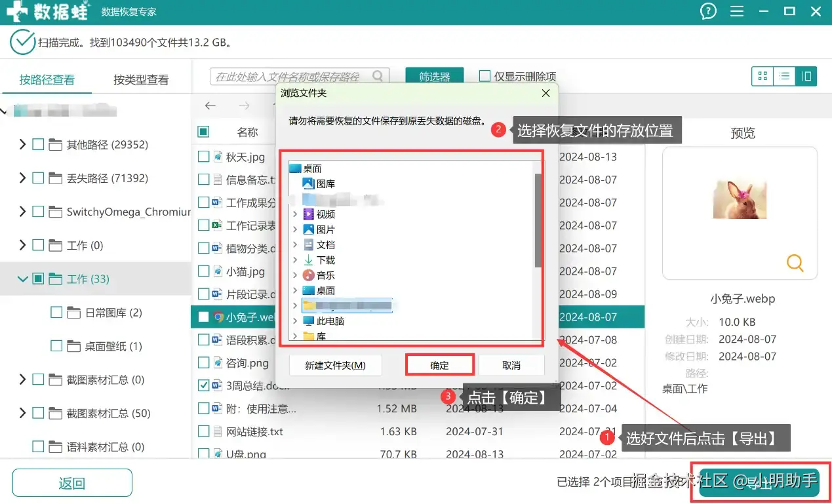Toggle the preview pane view icon
Image resolution: width=832 pixels, height=504 pixels.
pos(806,76)
